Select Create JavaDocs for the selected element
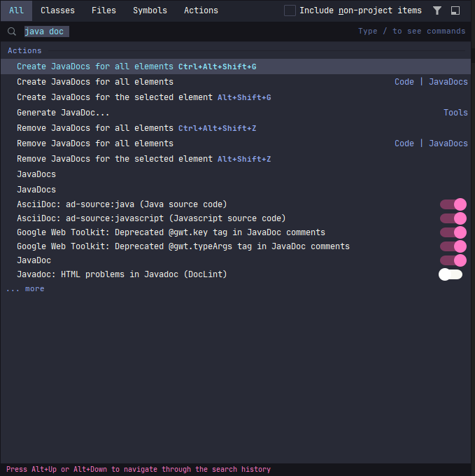The image size is (475, 476). (x=236, y=97)
